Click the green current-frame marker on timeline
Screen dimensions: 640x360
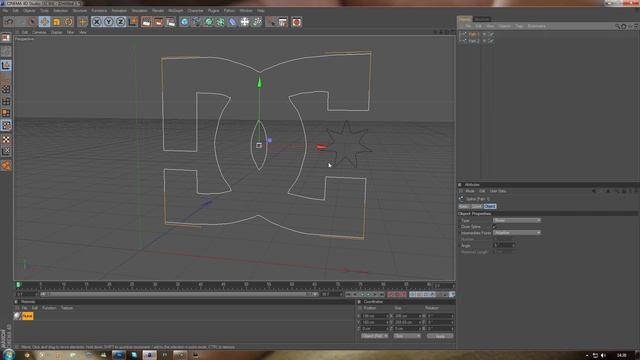pyautogui.click(x=18, y=285)
